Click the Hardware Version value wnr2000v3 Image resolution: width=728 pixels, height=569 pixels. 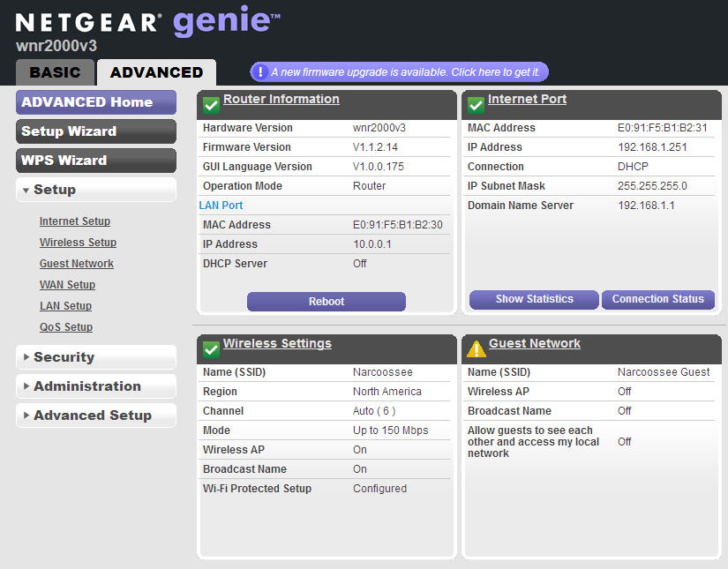click(x=379, y=128)
